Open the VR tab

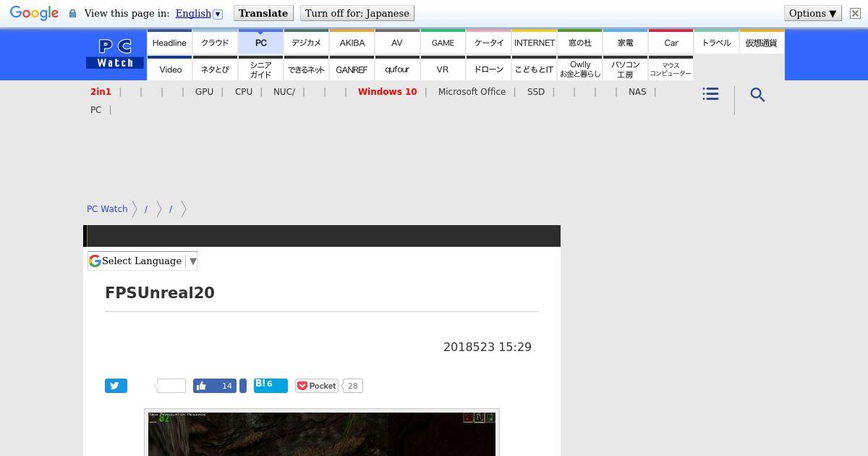[x=443, y=69]
